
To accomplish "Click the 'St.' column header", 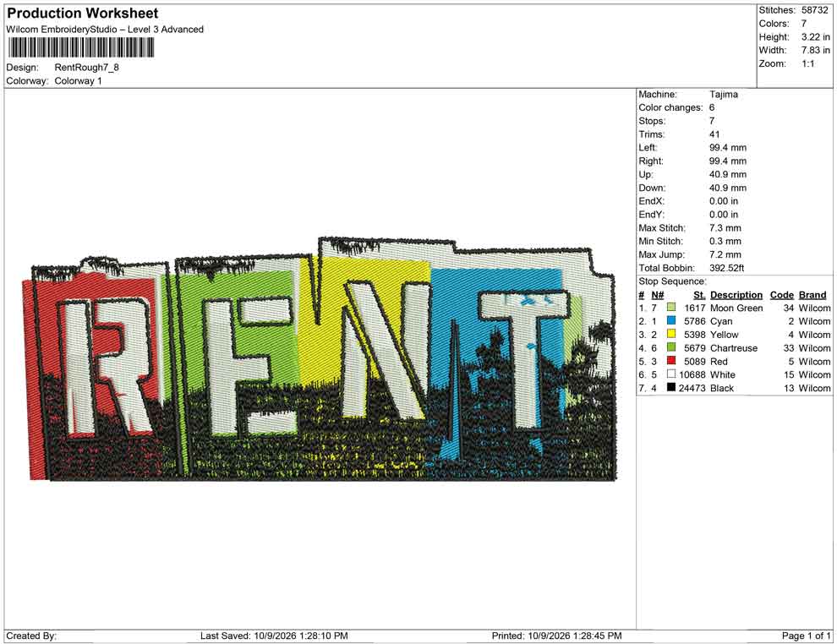I will click(699, 294).
